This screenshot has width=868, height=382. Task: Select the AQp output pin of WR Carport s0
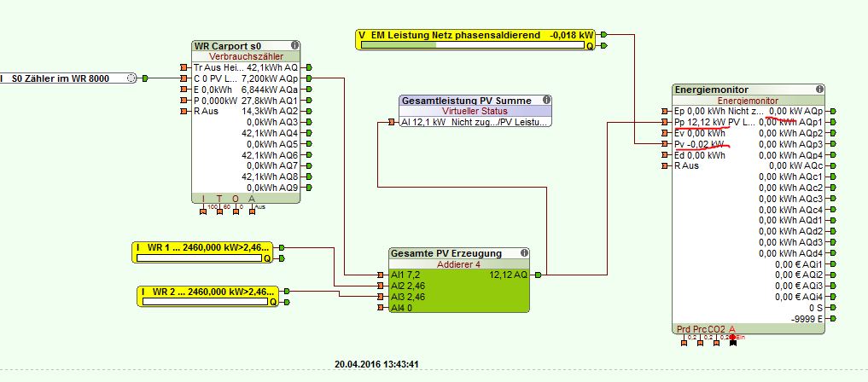(x=308, y=78)
